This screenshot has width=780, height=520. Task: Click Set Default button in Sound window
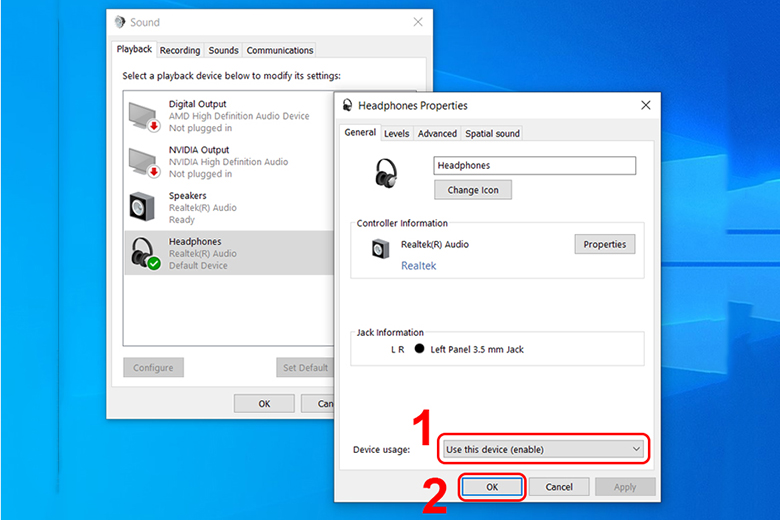click(x=305, y=367)
